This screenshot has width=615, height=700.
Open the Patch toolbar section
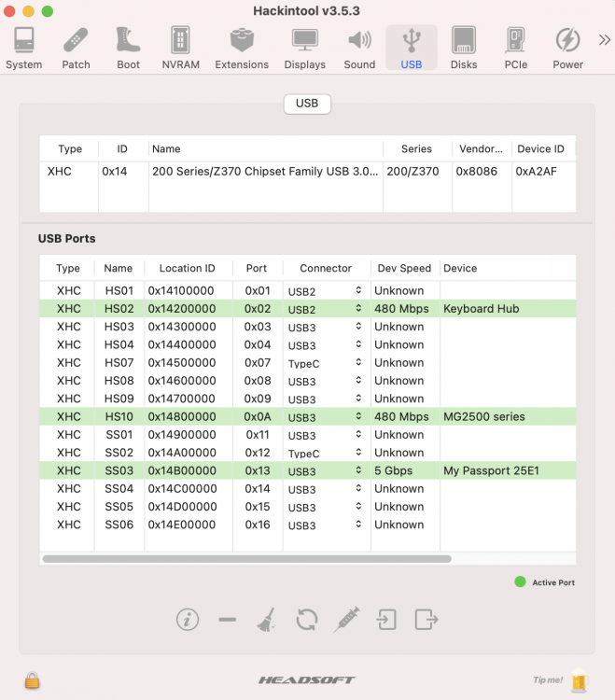76,48
